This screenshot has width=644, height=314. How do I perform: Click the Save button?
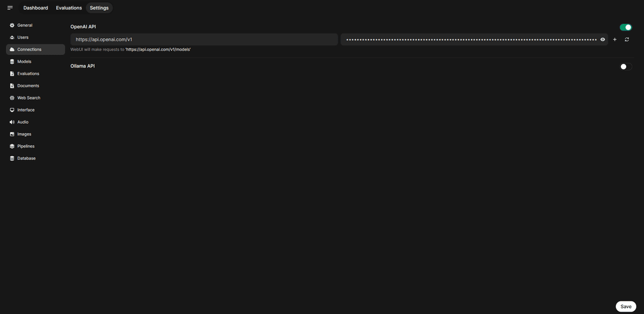click(x=626, y=307)
